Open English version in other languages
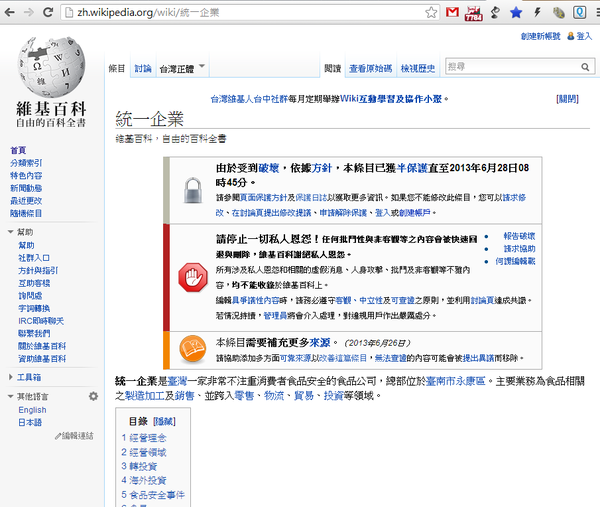The width and height of the screenshot is (600, 507). (32, 410)
